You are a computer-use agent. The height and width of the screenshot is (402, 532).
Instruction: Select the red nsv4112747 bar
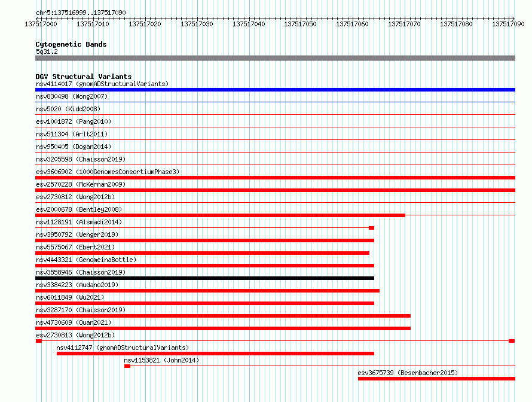tap(215, 354)
